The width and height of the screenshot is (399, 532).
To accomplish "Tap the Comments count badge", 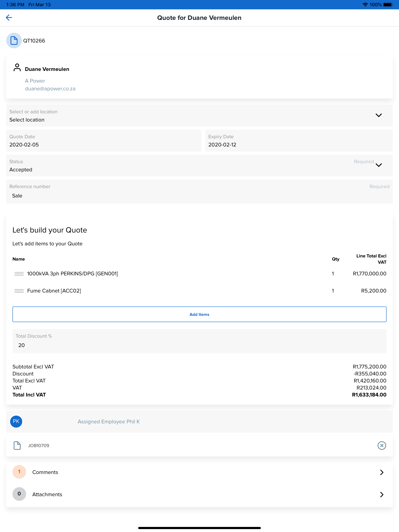I will tap(19, 472).
